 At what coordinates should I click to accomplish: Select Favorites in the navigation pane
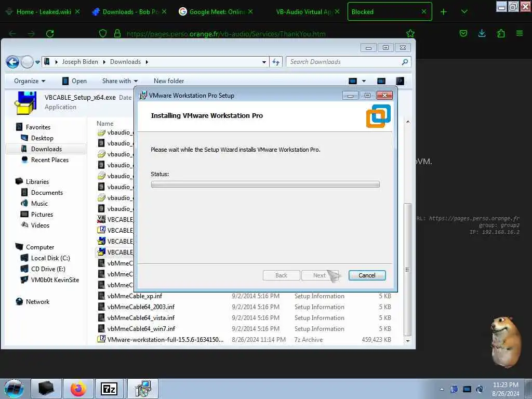pos(38,127)
